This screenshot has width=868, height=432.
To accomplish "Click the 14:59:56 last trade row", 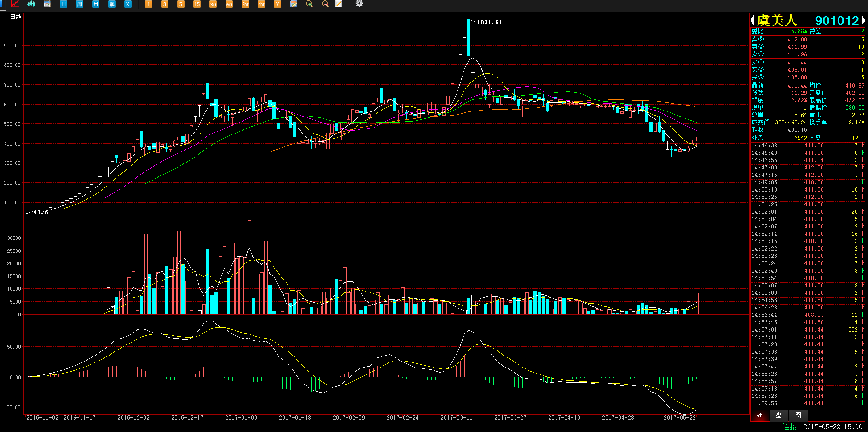I will pyautogui.click(x=808, y=403).
